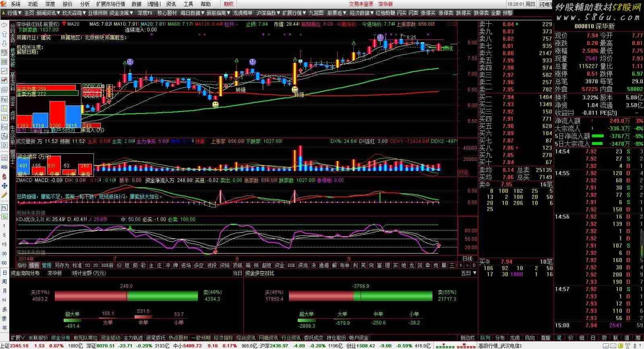Viewport: 644px width, 349px height.
Task: Click the grid table icon in sidebar
Action: (x=4, y=62)
